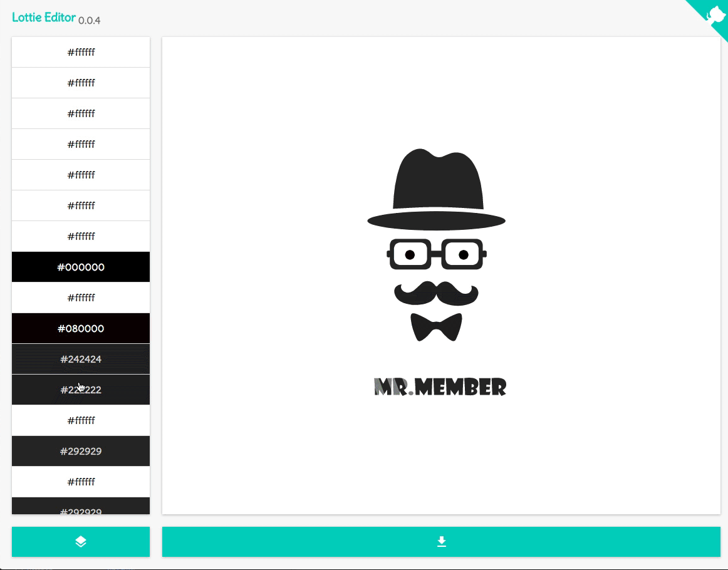The height and width of the screenshot is (570, 728).
Task: Click the mustache in the animation preview
Action: 436,293
